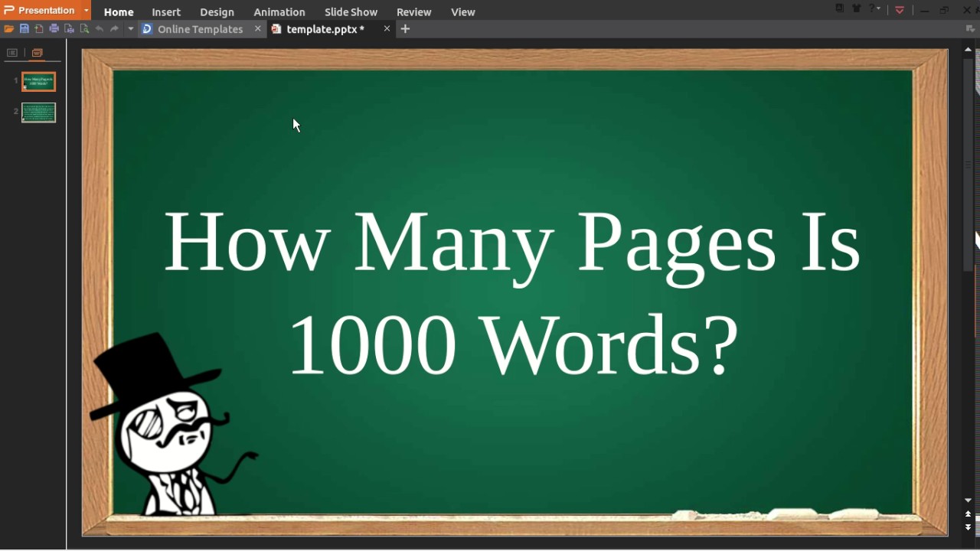Switch to outline view in the sidebar
The width and height of the screenshot is (980, 551).
coord(11,53)
